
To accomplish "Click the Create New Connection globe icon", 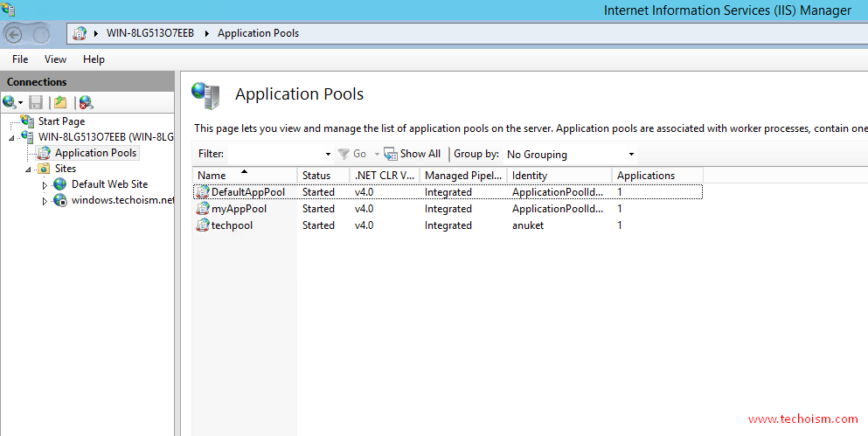I will [9, 102].
